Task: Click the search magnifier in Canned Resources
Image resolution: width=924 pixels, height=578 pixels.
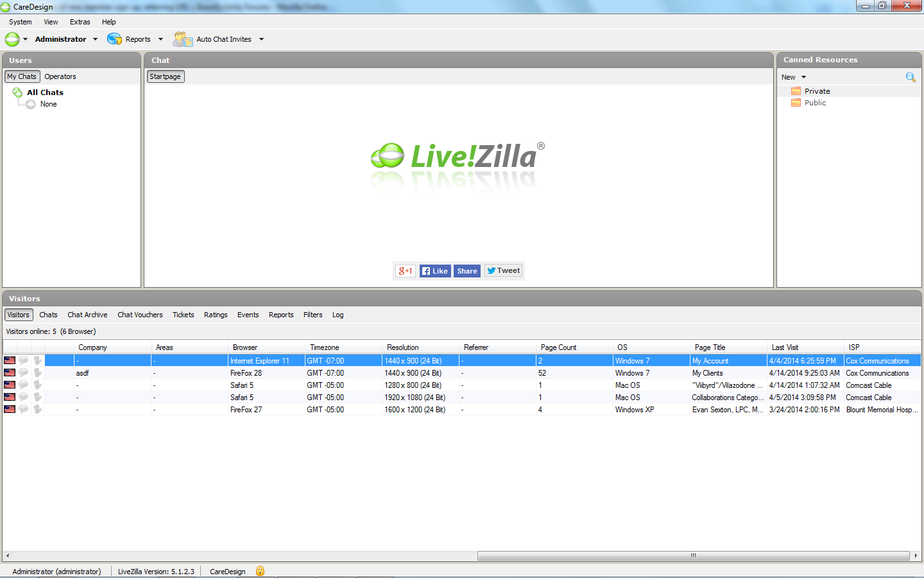Action: coord(911,77)
